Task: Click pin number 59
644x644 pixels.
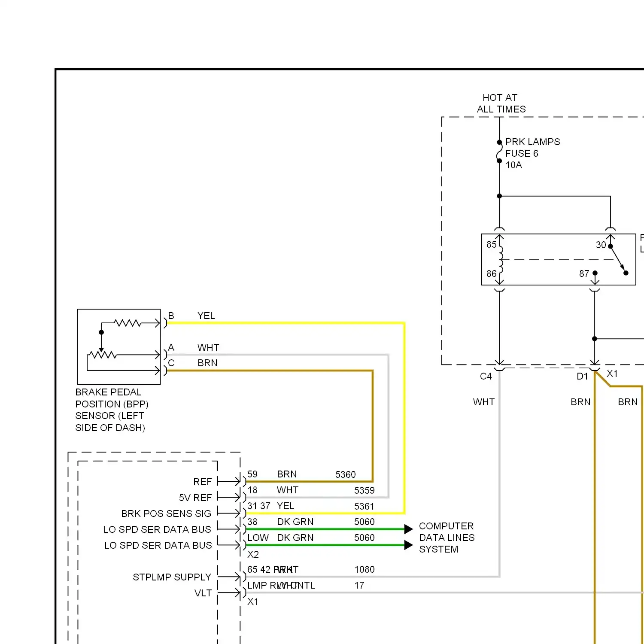Action: [252, 474]
